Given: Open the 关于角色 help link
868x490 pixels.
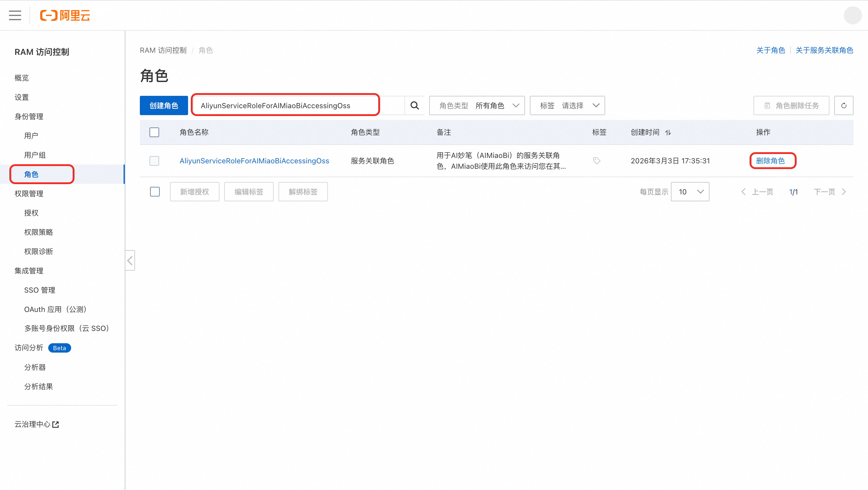Looking at the screenshot, I should (771, 50).
